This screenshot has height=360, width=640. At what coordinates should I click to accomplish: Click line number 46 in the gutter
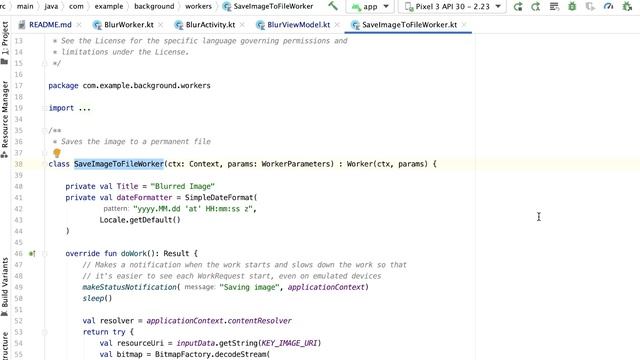[x=18, y=253]
